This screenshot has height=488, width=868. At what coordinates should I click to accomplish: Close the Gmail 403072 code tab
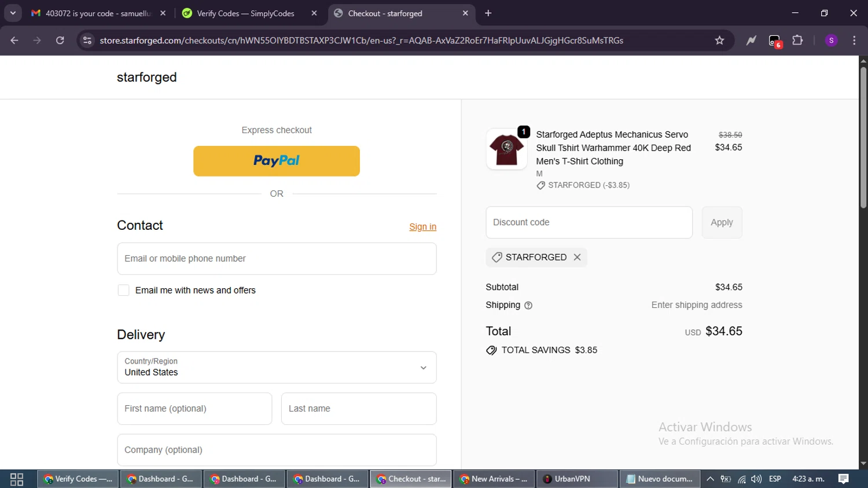(x=163, y=13)
